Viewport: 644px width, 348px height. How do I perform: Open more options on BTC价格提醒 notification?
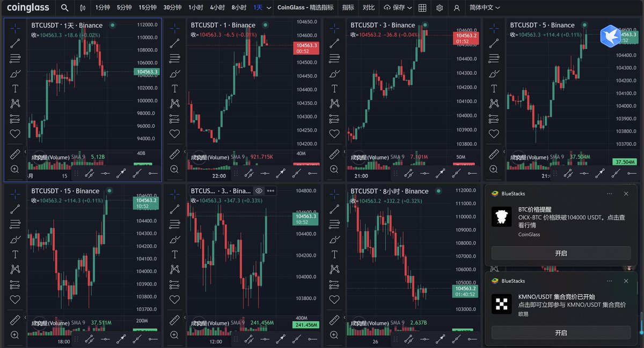609,194
